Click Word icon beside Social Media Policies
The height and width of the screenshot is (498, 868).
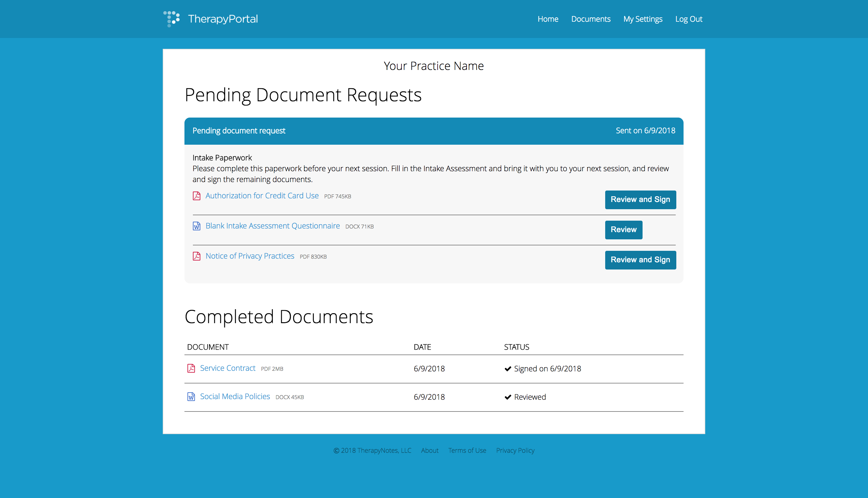(x=191, y=397)
